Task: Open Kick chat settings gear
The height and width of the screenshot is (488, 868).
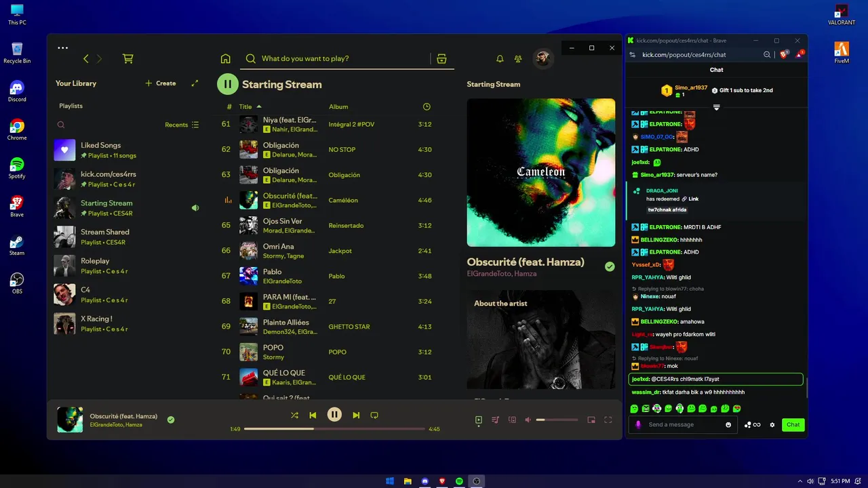Action: pos(772,425)
